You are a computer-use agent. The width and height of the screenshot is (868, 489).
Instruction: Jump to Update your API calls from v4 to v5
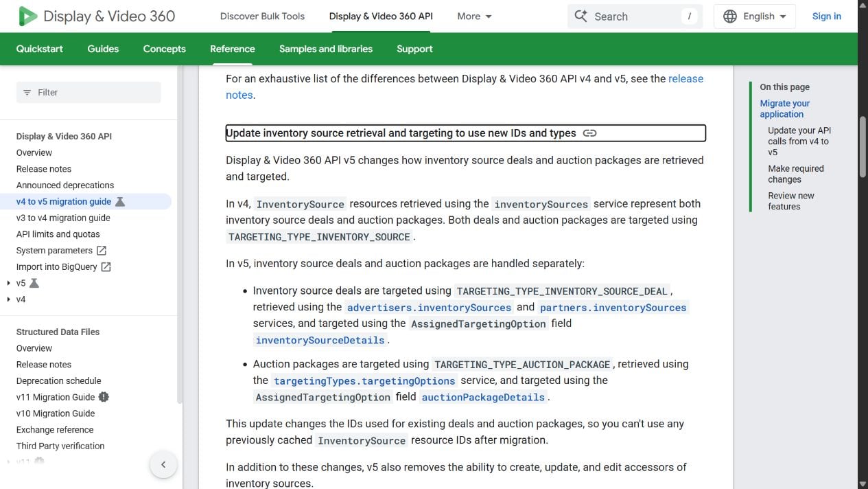point(800,141)
